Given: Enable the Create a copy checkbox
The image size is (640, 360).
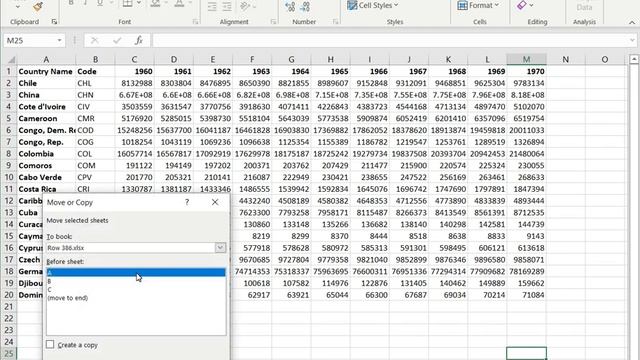Looking at the screenshot, I should coord(50,344).
